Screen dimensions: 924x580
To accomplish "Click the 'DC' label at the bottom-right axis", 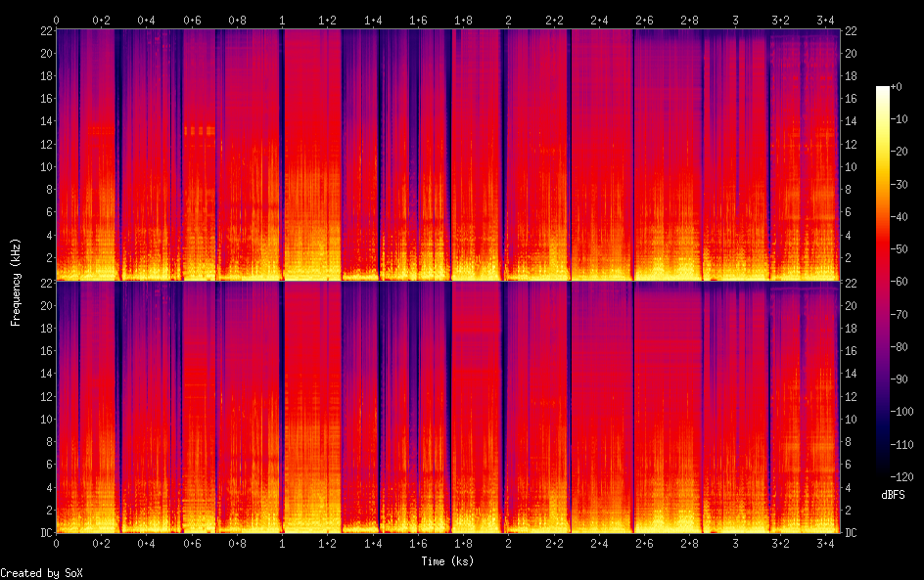I will click(x=852, y=533).
